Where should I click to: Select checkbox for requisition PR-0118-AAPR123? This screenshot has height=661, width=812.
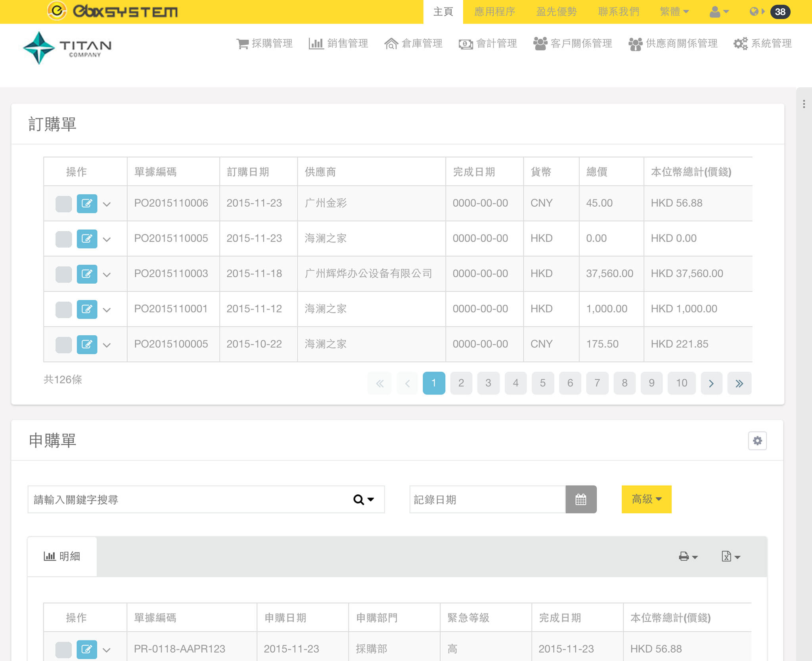tap(63, 650)
